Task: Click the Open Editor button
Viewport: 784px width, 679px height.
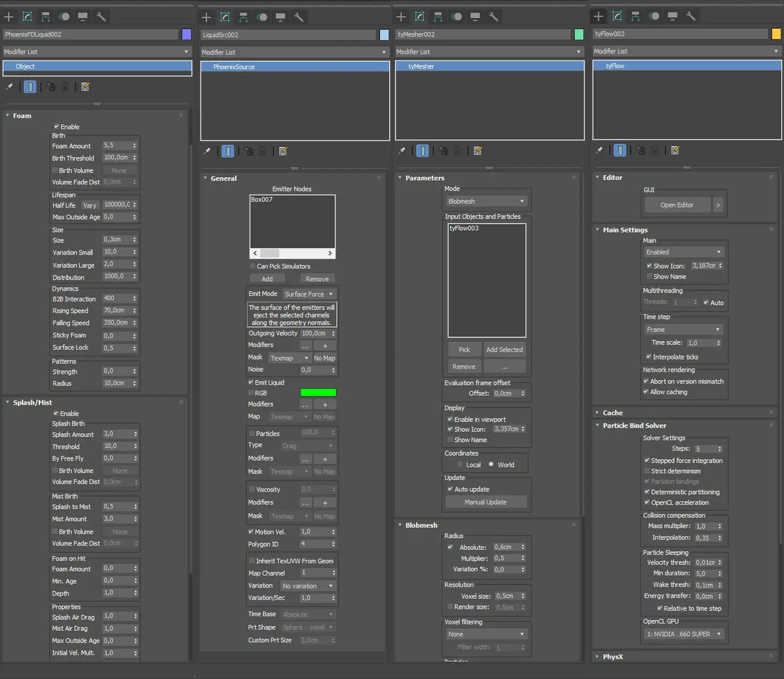Action: click(x=677, y=205)
